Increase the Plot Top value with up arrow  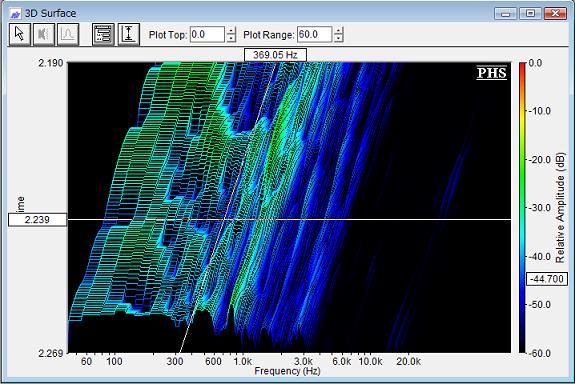coord(231,31)
